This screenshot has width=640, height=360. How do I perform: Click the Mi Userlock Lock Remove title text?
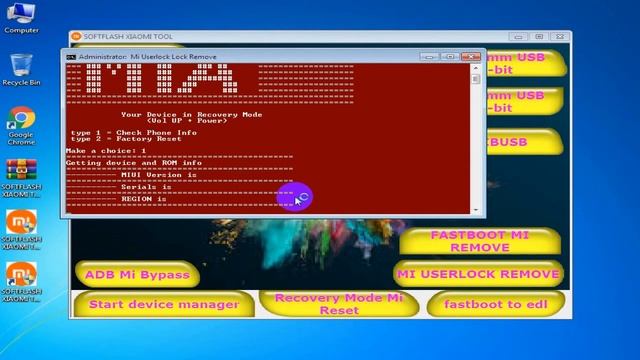tap(173, 57)
